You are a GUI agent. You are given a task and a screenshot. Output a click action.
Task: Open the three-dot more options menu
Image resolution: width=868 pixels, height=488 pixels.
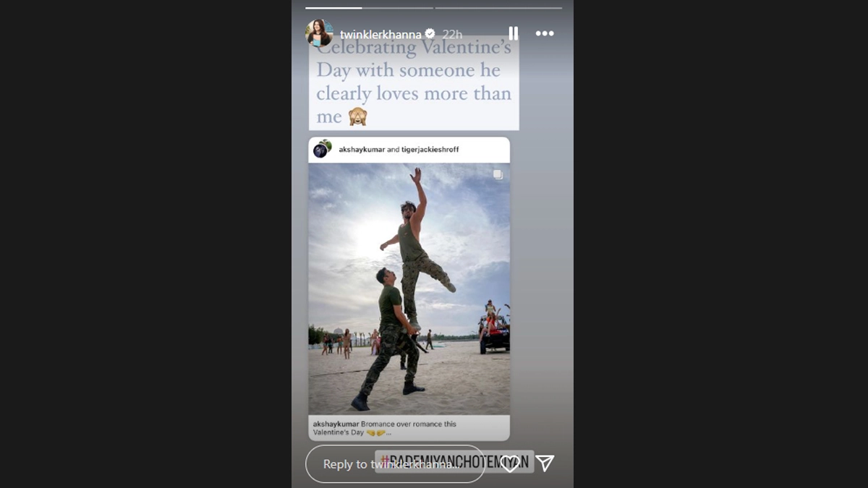point(545,33)
